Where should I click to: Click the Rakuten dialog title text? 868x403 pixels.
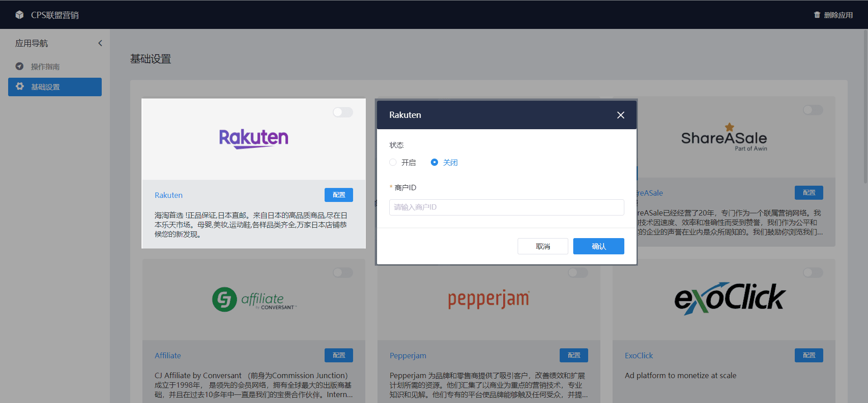[x=405, y=115]
